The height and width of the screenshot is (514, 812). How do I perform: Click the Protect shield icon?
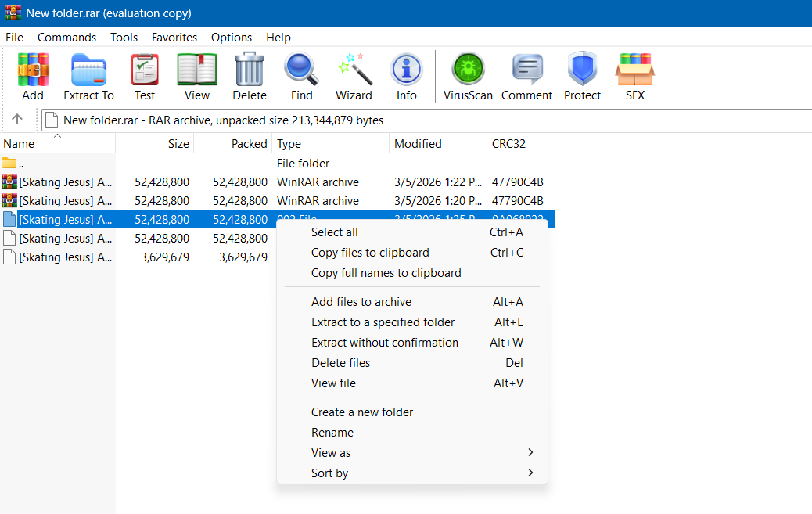pyautogui.click(x=582, y=69)
